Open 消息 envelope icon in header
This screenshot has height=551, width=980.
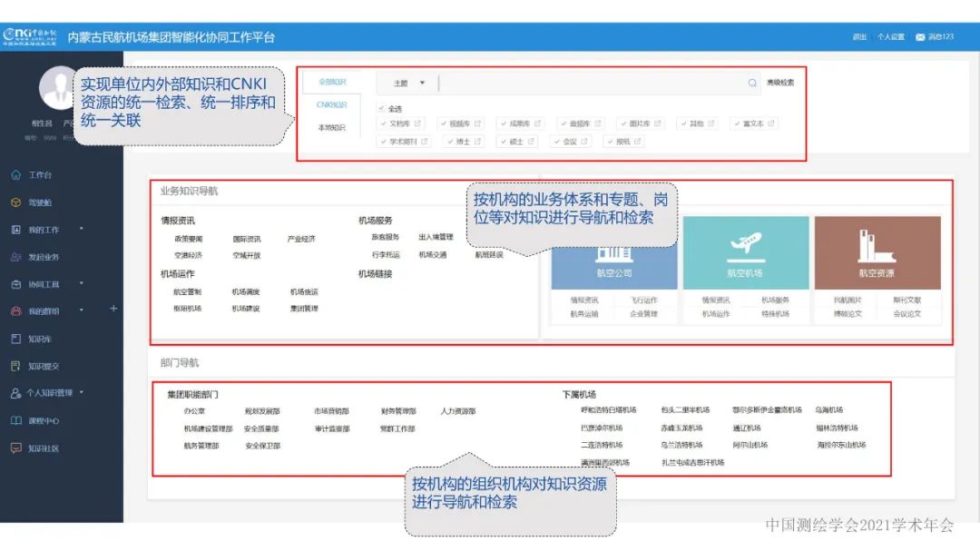click(920, 37)
